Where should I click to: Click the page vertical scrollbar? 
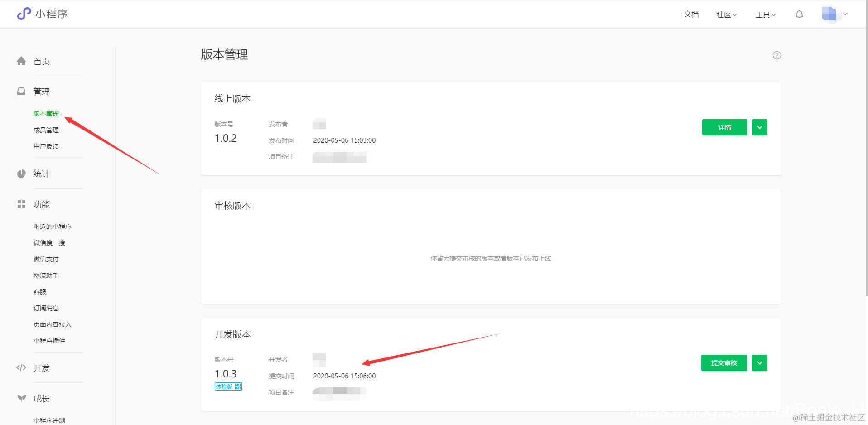click(x=867, y=149)
